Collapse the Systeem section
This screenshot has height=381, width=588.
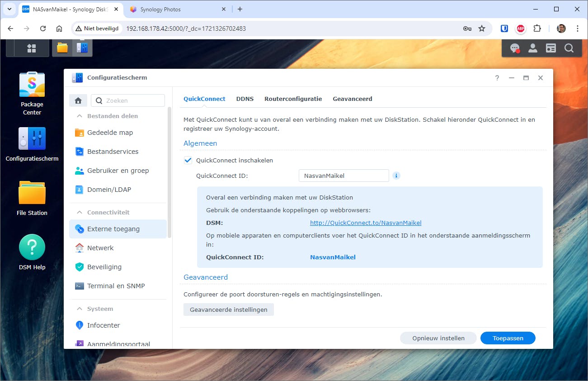(80, 309)
